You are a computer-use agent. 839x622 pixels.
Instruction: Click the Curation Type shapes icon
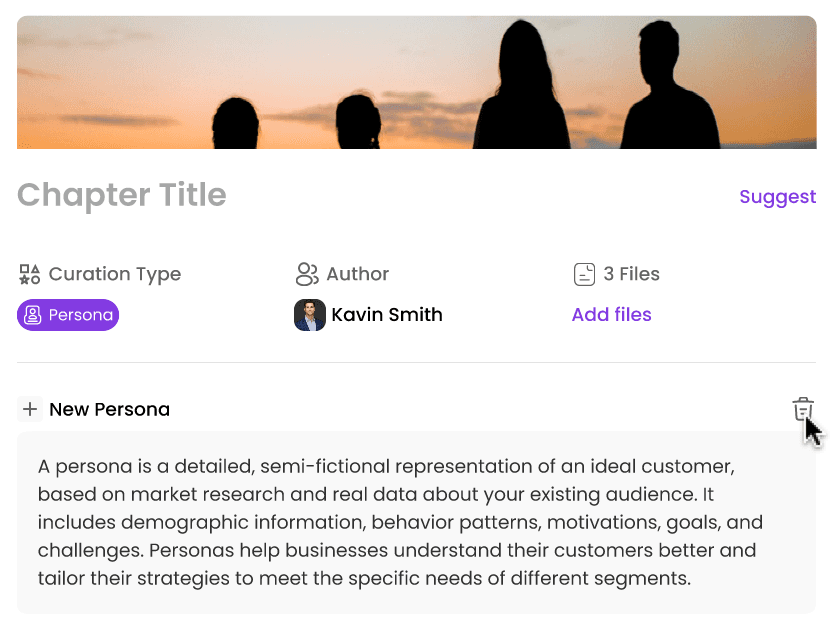[x=30, y=274]
